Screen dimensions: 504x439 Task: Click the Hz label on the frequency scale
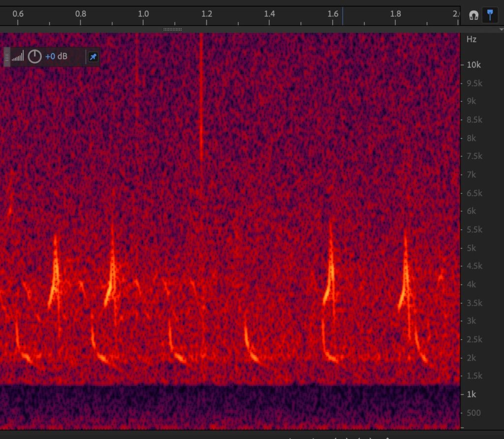(471, 39)
